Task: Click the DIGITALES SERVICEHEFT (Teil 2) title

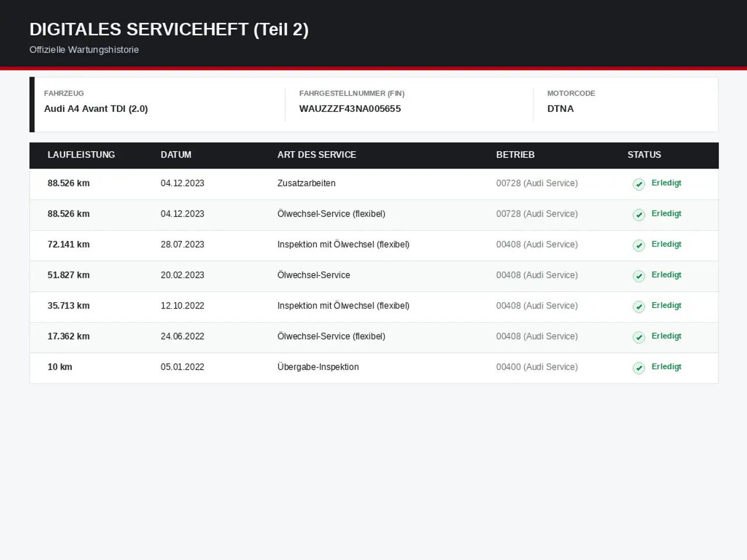Action: 169,29
